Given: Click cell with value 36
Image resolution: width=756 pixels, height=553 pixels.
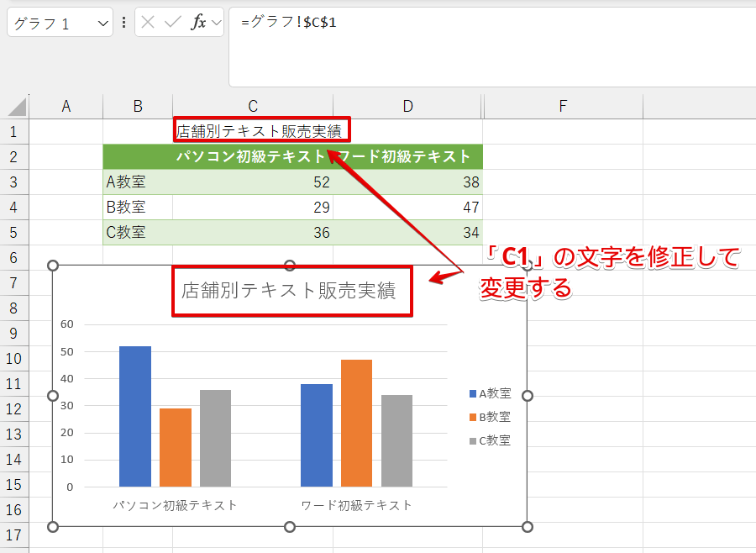Looking at the screenshot, I should coord(253,232).
